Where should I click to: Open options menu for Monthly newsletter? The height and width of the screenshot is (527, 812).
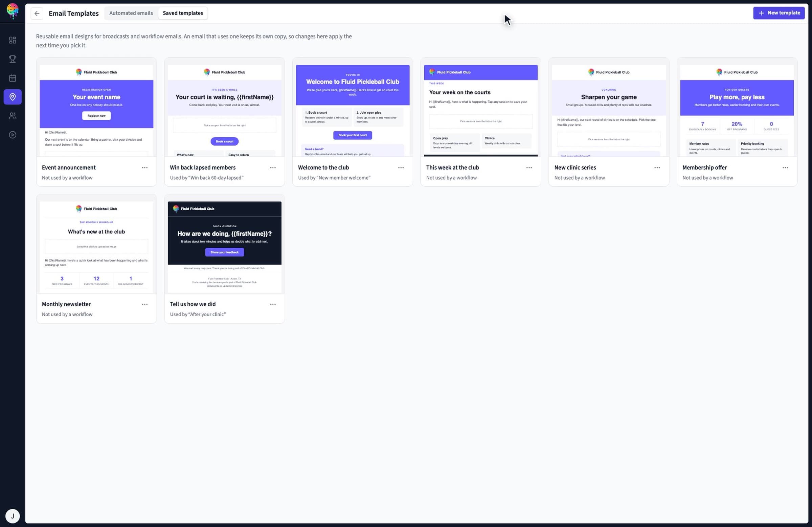145,304
